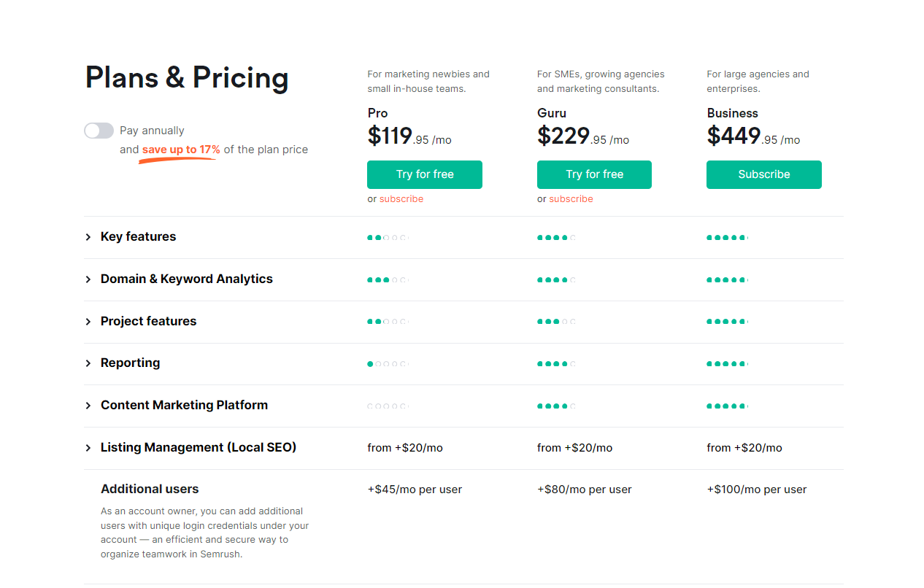The width and height of the screenshot is (924, 588).
Task: Click the subscribe link under Guru
Action: click(571, 199)
